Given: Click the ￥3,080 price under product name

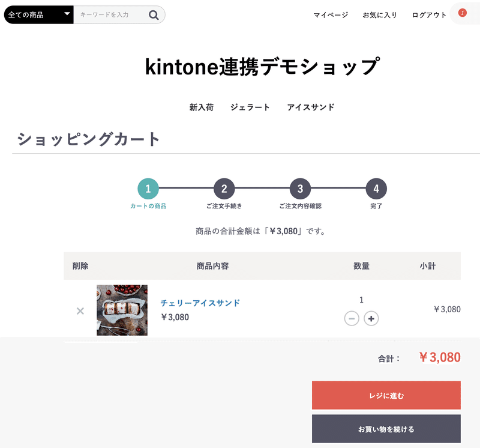Looking at the screenshot, I should coord(175,317).
